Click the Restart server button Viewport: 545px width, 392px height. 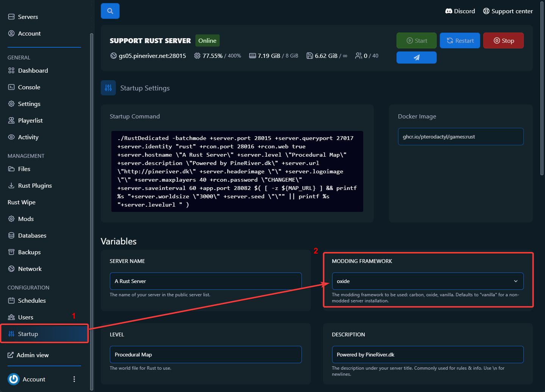tap(460, 40)
